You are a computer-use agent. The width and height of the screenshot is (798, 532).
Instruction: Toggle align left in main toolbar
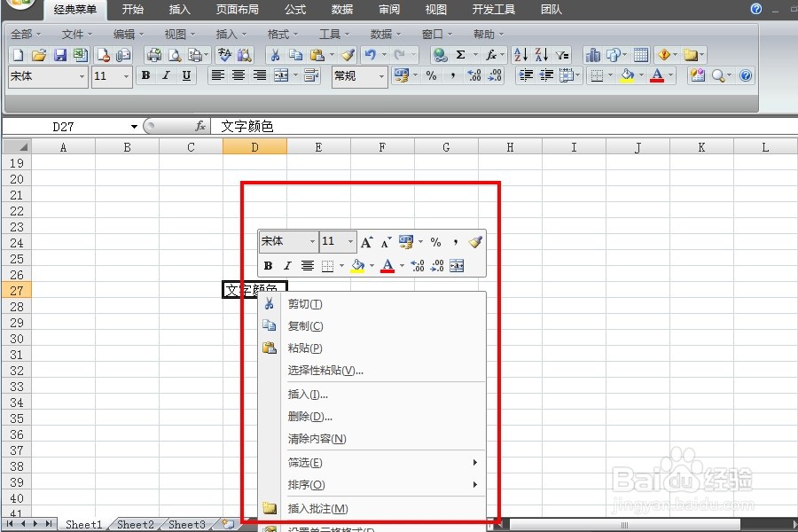(x=218, y=76)
